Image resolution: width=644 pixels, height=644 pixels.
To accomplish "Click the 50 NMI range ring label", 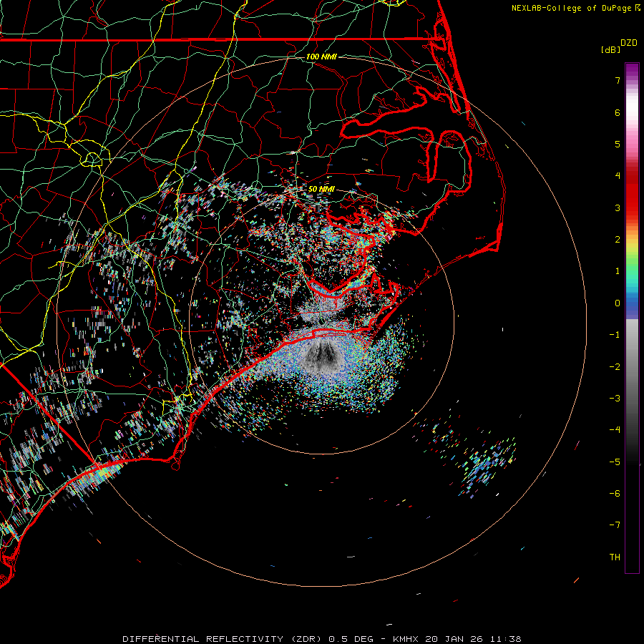I will coord(321,189).
